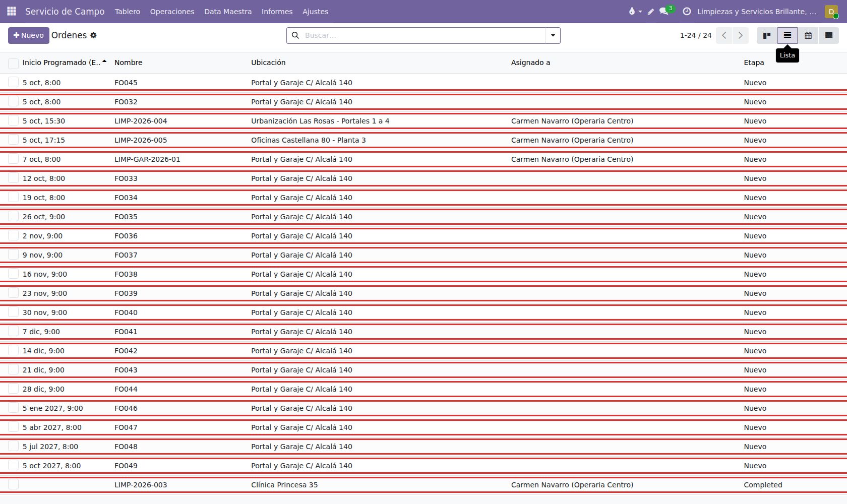Image resolution: width=847 pixels, height=504 pixels.
Task: Sort by the Asignado a column header
Action: 530,62
